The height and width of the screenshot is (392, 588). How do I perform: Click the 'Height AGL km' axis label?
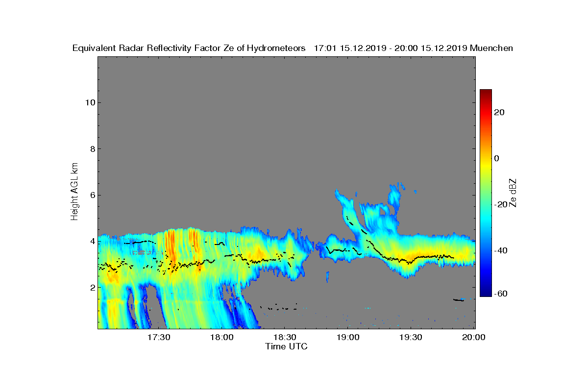coord(74,193)
